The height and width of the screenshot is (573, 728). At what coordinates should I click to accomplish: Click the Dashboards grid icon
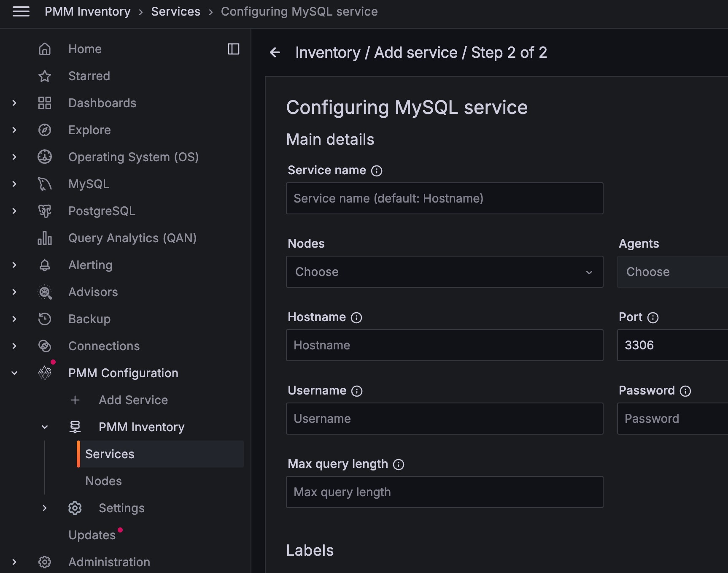(x=45, y=103)
